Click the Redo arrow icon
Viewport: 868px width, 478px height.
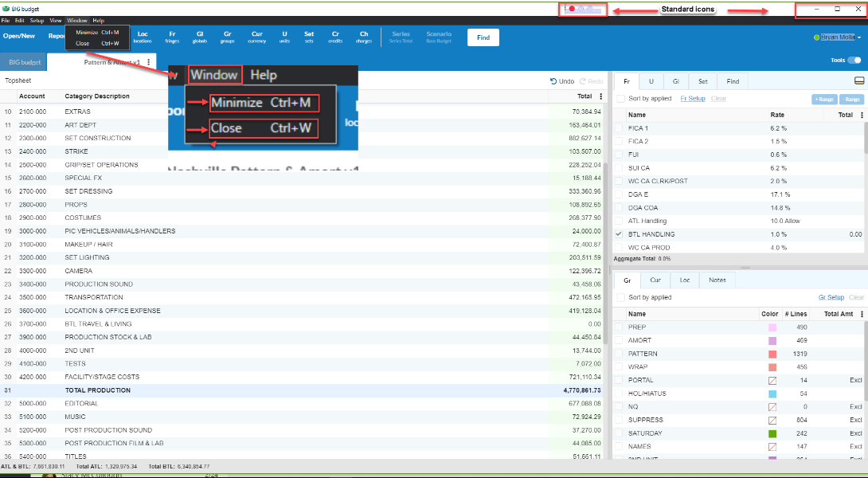pyautogui.click(x=582, y=81)
